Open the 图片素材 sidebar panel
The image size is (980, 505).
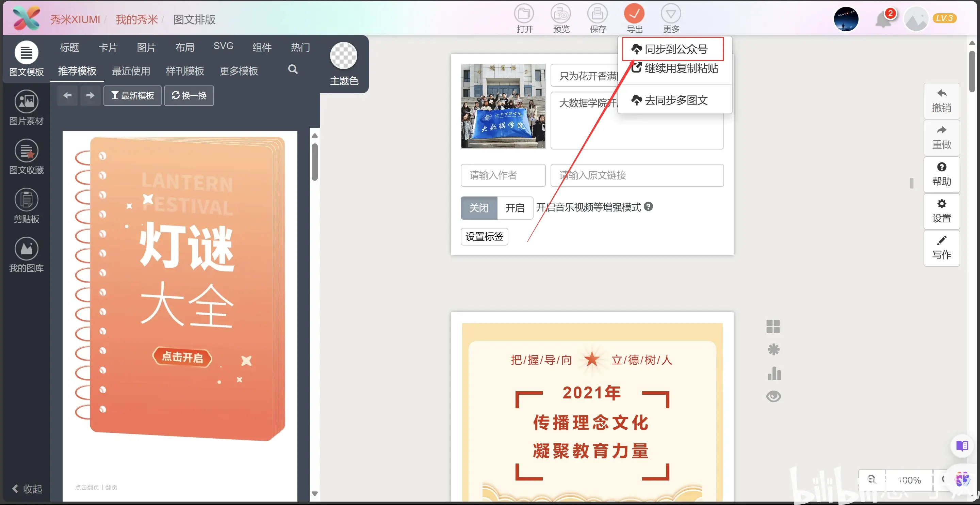(26, 107)
